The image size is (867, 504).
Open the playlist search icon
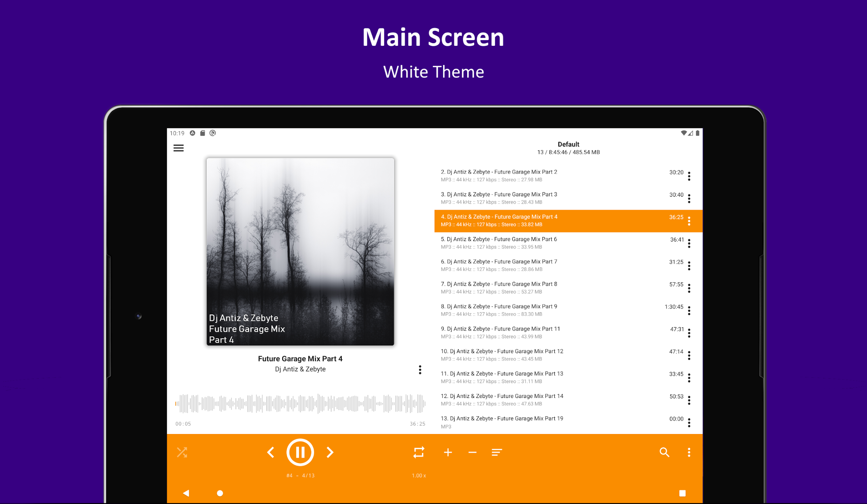tap(664, 452)
